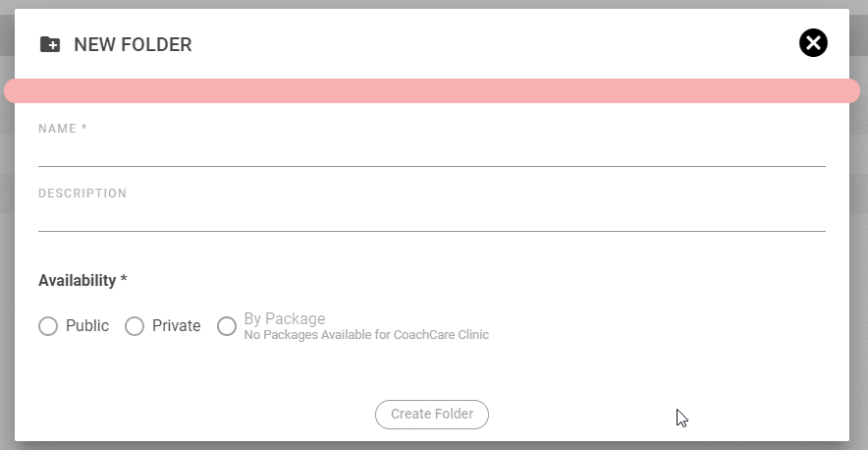Click the By Package label text
The image size is (868, 450).
click(x=285, y=319)
